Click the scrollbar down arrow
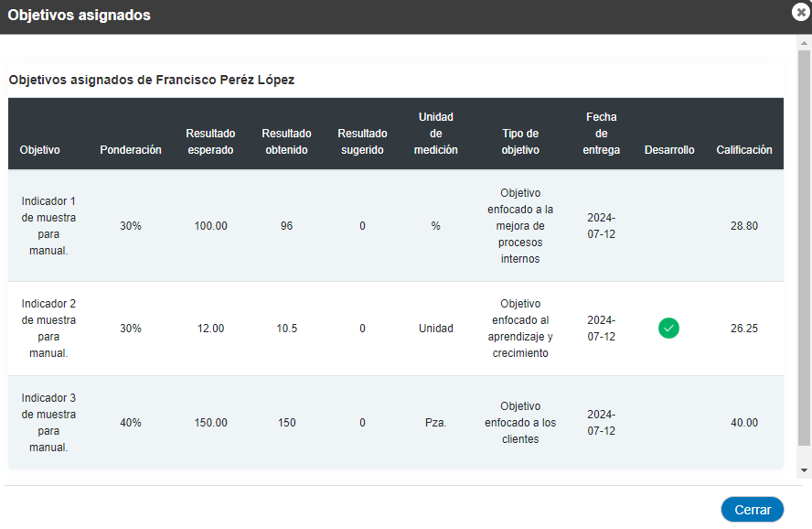This screenshot has width=812, height=529. coord(804,470)
